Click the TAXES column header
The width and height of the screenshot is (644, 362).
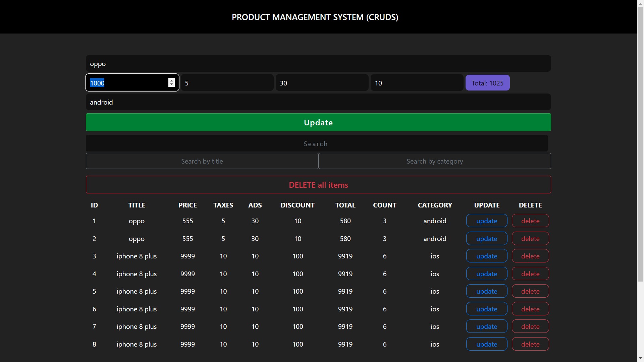tap(223, 205)
